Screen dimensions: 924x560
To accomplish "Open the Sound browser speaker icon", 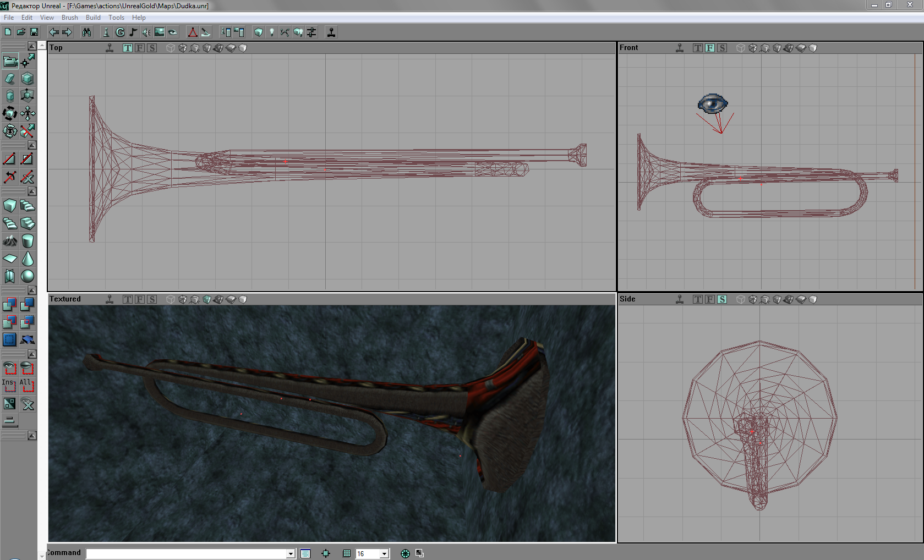I will 146,32.
